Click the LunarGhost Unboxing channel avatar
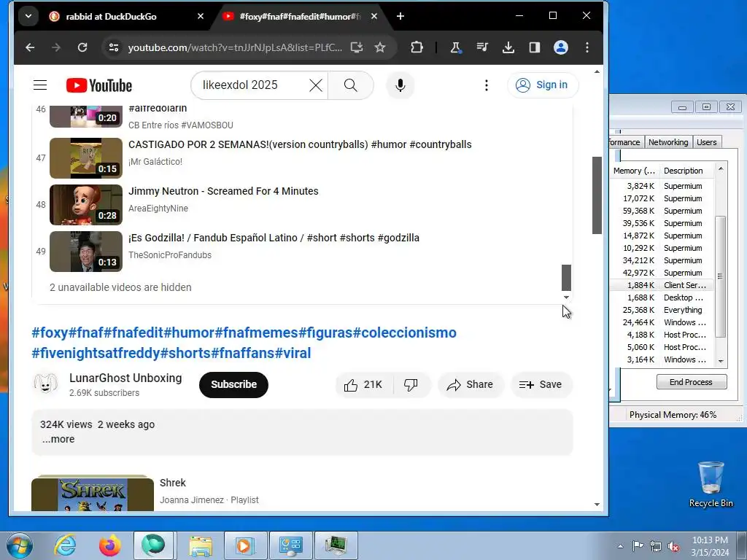Viewport: 747px width, 560px height. tap(46, 384)
